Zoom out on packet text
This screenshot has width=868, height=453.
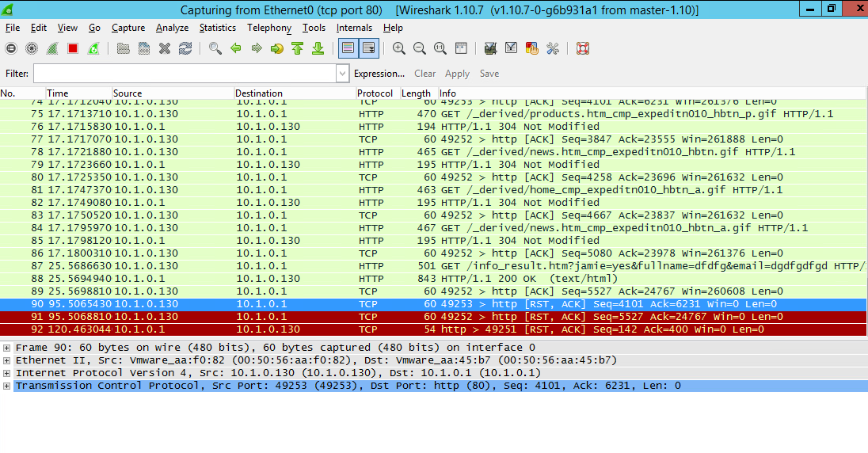[x=420, y=49]
